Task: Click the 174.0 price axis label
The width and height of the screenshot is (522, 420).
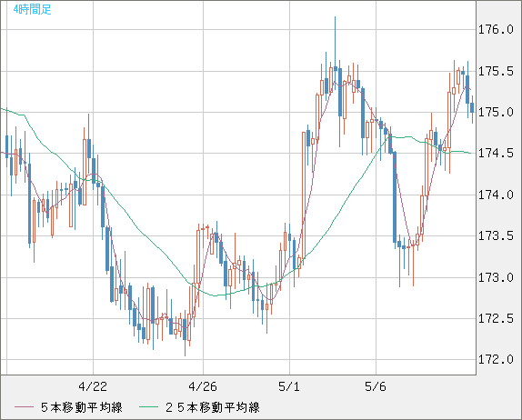Action: [x=496, y=195]
